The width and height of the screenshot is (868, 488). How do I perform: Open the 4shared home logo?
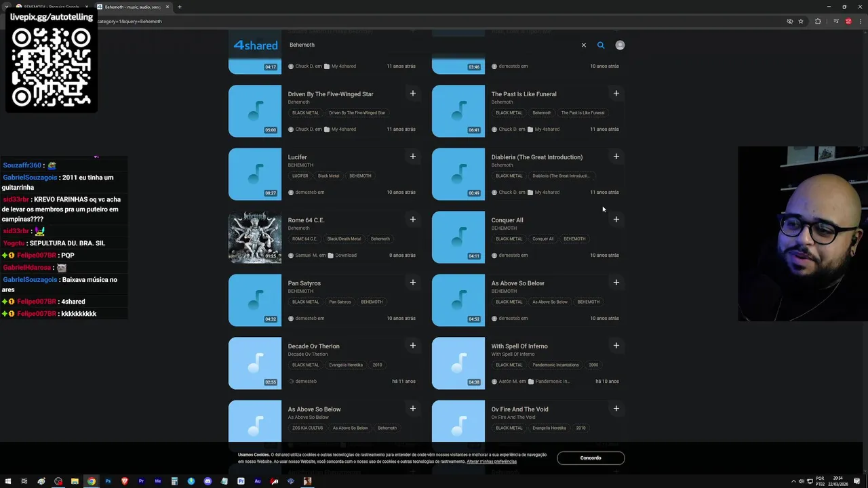coord(255,45)
